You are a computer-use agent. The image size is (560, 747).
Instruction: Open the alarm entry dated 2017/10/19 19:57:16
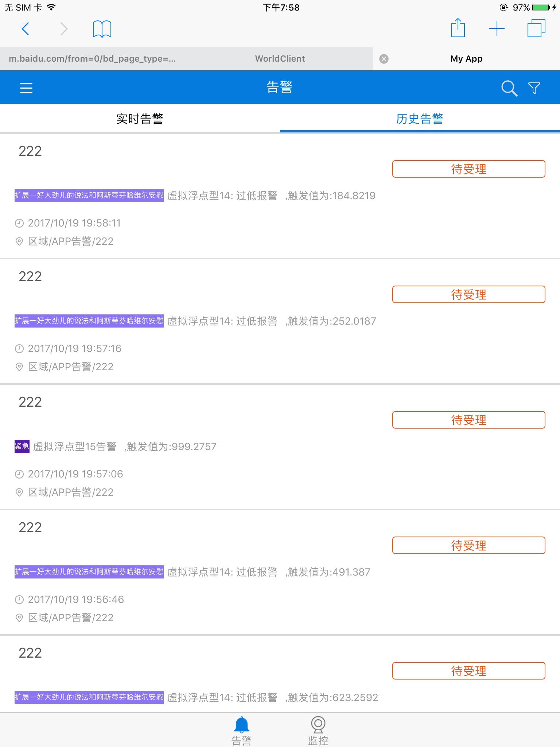click(x=280, y=321)
